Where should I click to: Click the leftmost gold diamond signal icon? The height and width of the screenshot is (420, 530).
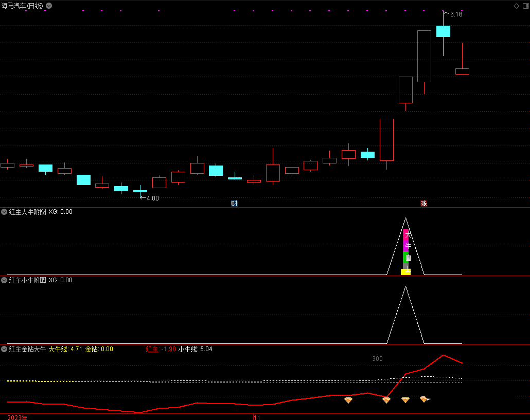click(x=348, y=400)
